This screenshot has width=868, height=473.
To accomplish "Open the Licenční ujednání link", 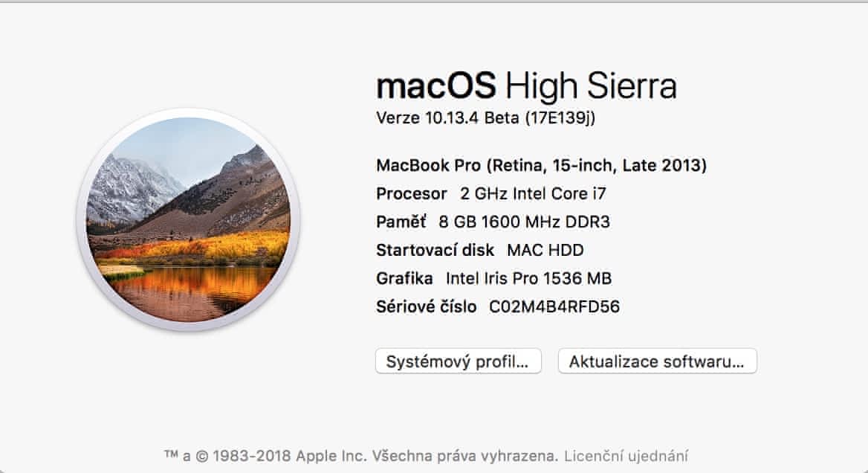I will 626,455.
